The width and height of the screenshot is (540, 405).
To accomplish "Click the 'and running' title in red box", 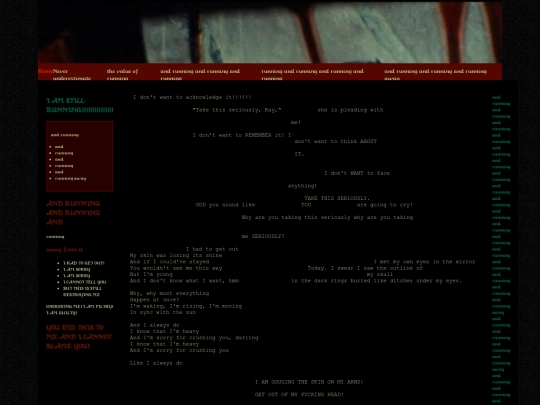I will (x=65, y=135).
